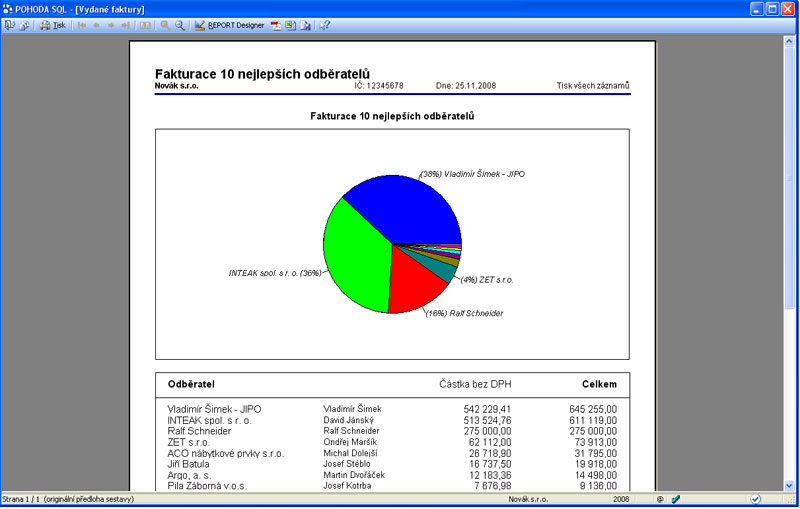Click '2008' in the status bar
This screenshot has width=800, height=509.
tap(621, 499)
